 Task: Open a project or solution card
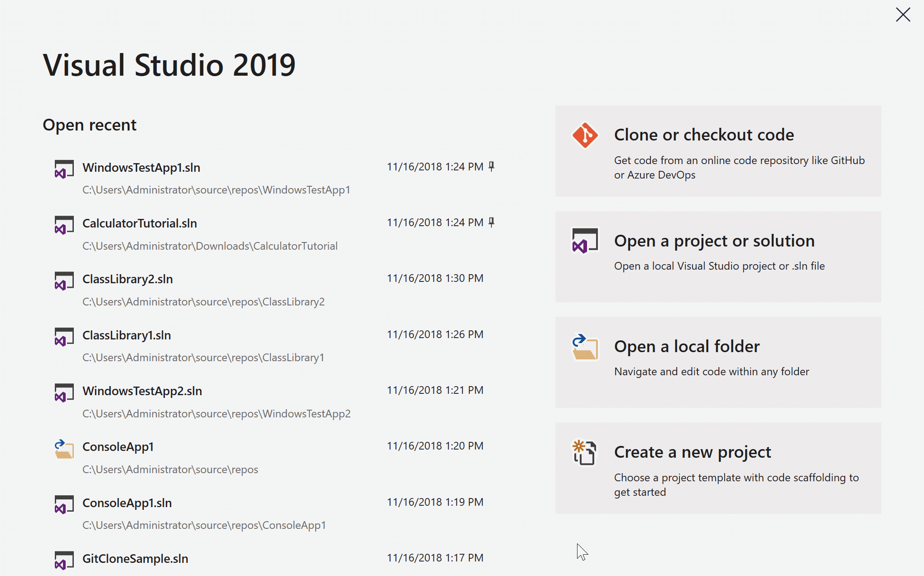click(x=718, y=257)
